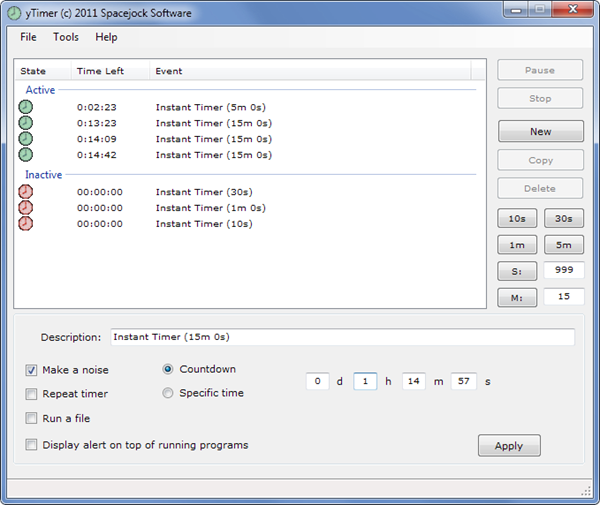
Task: Click the M: custom minutes button
Action: point(517,298)
